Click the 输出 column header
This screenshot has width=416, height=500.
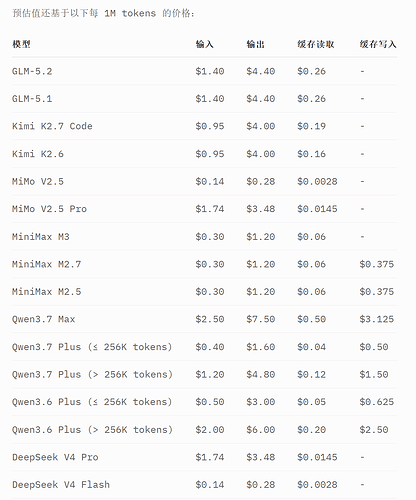(255, 44)
